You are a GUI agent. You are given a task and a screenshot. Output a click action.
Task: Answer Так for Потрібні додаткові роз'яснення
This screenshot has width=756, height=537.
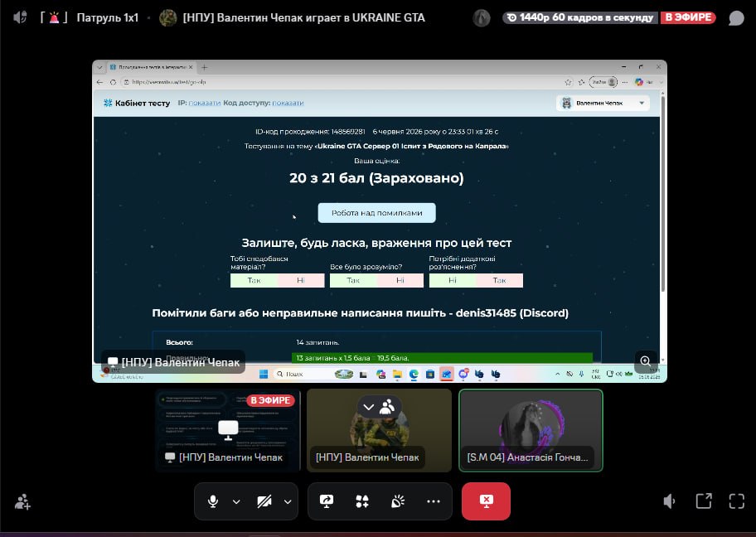click(x=500, y=280)
